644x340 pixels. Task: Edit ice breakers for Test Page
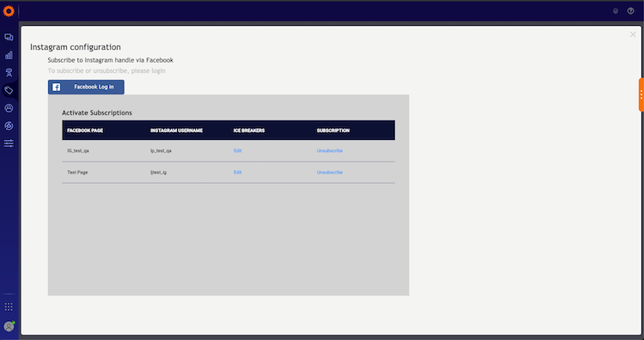click(237, 173)
